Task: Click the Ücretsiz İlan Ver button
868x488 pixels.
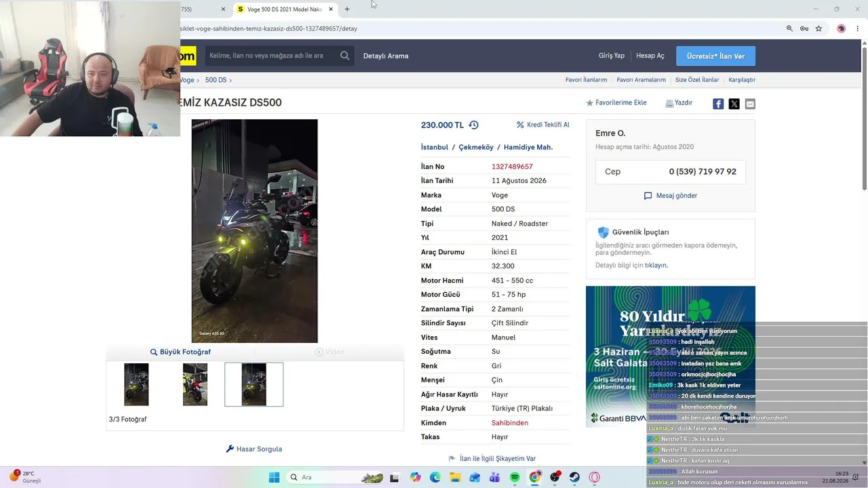Action: pos(715,56)
